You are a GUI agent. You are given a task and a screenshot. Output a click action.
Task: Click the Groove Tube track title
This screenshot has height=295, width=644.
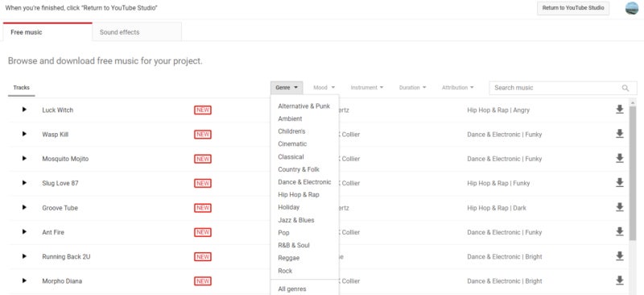click(x=60, y=208)
